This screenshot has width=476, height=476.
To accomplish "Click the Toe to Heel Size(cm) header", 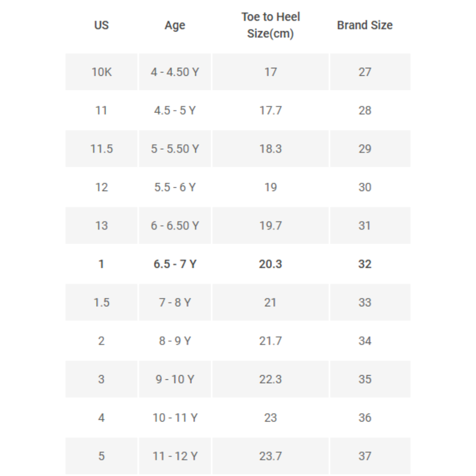I will coord(271,25).
